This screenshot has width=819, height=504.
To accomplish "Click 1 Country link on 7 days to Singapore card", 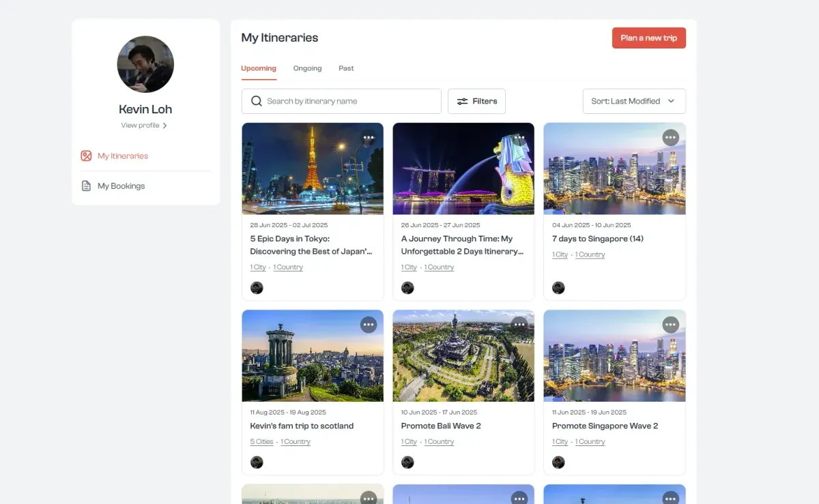I will coord(590,254).
